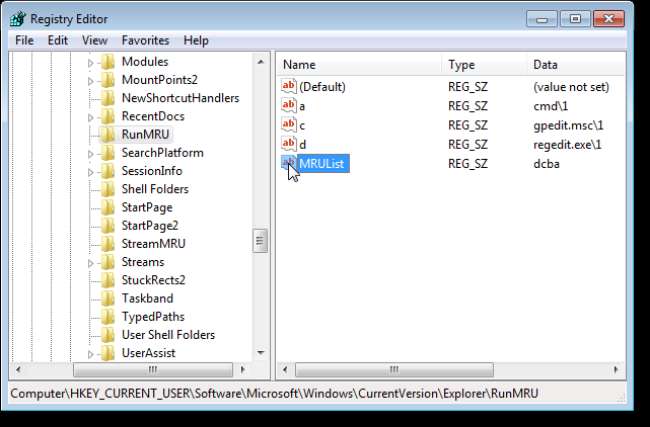Screen dimensions: 650x427
Task: Click the registry path in status bar
Action: point(274,393)
